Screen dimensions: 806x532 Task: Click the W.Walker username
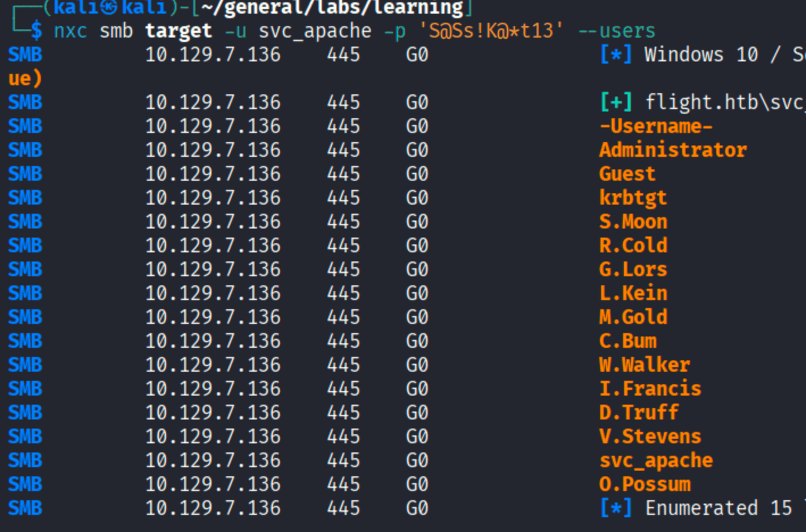pyautogui.click(x=645, y=365)
